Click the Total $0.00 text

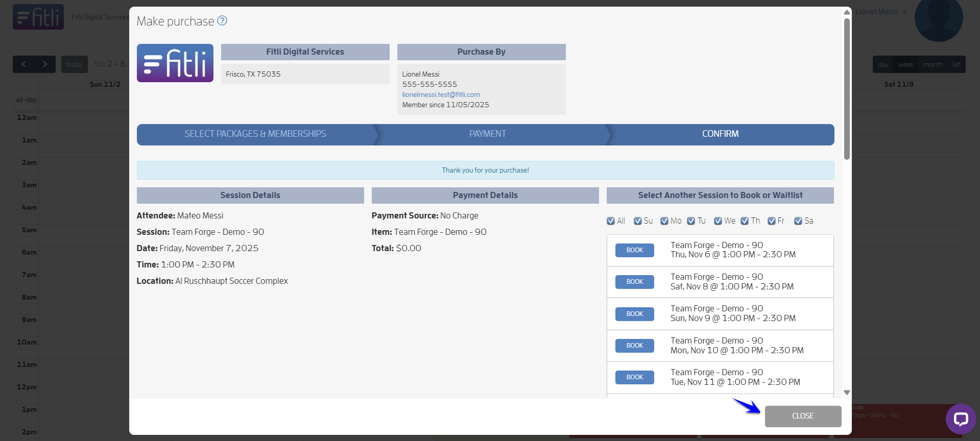coord(396,249)
